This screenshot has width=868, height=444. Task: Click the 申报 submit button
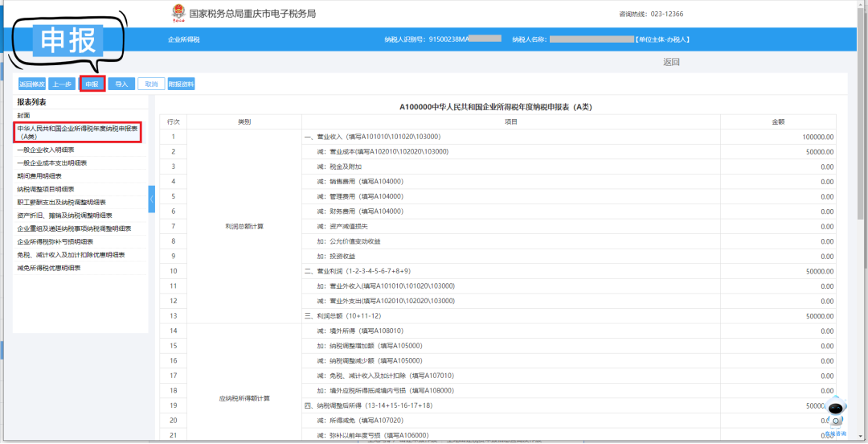tap(92, 84)
